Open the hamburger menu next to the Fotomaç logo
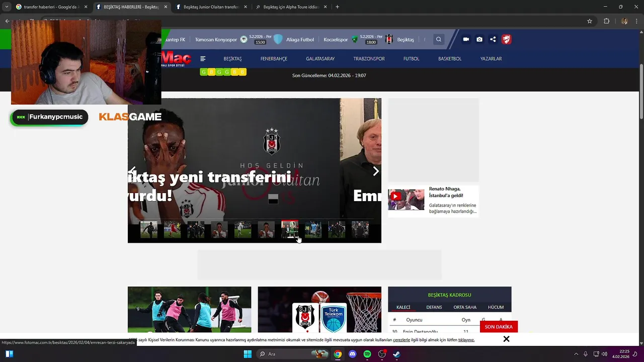 [x=203, y=59]
